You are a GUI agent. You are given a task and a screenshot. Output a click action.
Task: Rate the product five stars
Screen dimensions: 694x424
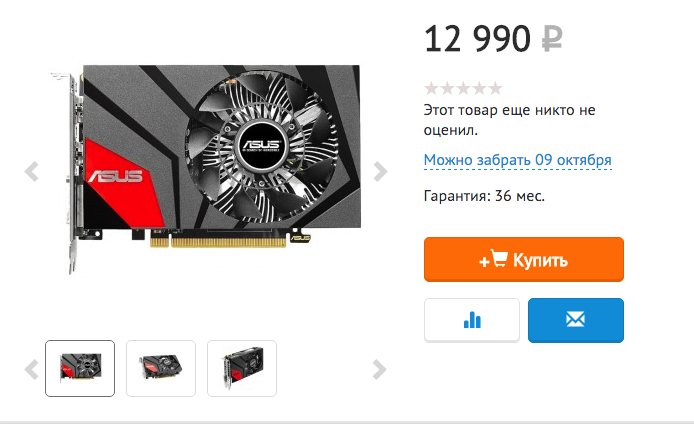(x=495, y=89)
